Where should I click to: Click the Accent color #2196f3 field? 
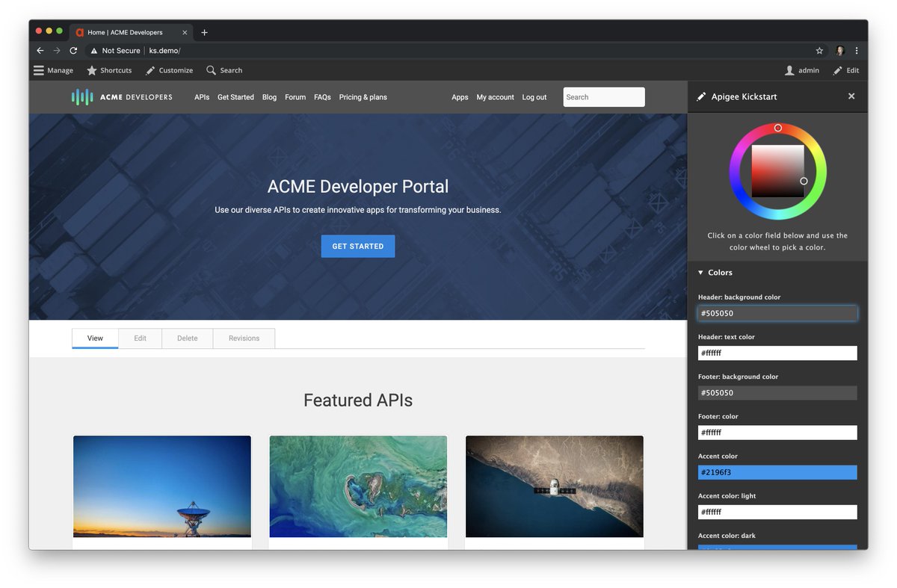[x=777, y=472]
